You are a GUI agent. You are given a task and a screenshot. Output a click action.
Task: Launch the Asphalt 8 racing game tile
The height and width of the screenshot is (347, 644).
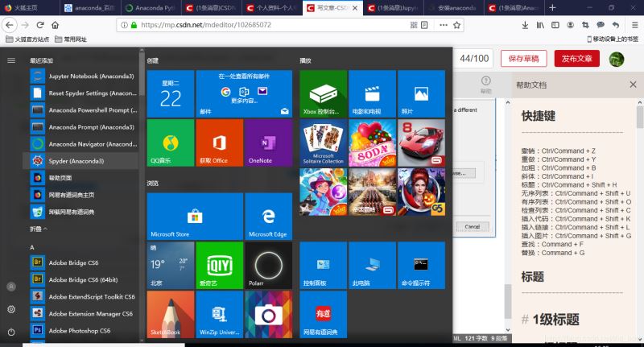pos(421,143)
